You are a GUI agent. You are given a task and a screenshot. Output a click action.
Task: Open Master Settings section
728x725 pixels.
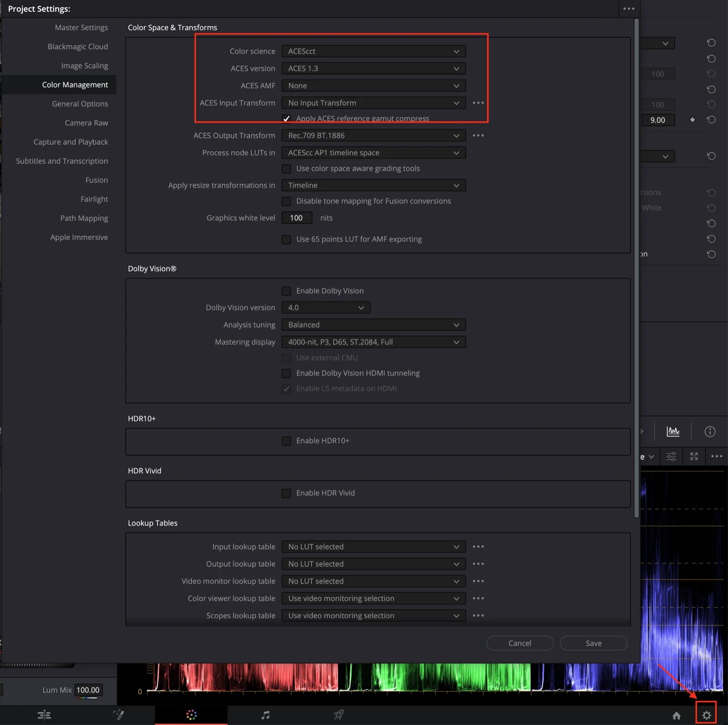pos(81,27)
